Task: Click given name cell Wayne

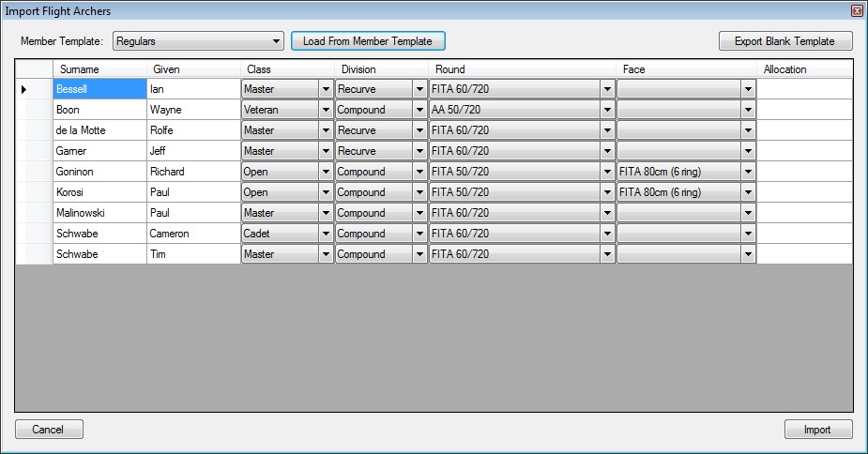Action: pos(193,110)
